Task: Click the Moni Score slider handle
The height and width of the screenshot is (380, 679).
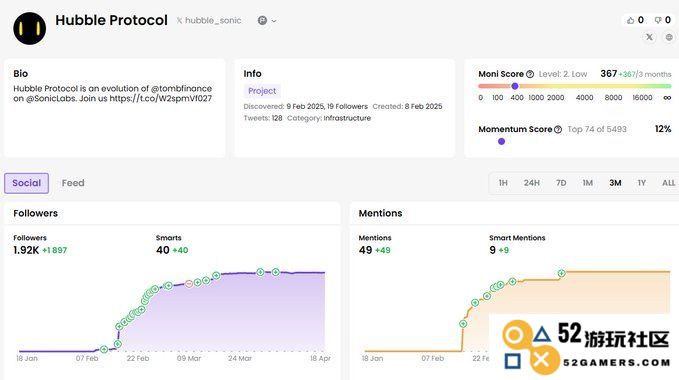Action: pyautogui.click(x=515, y=86)
